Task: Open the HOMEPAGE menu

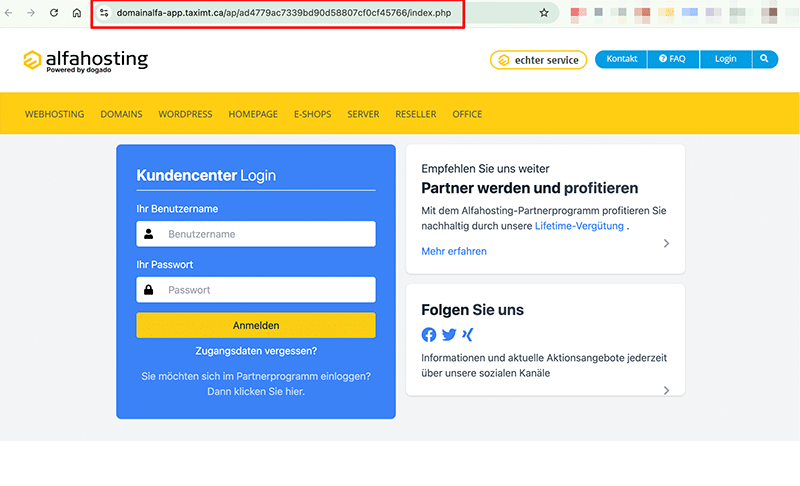Action: [253, 114]
